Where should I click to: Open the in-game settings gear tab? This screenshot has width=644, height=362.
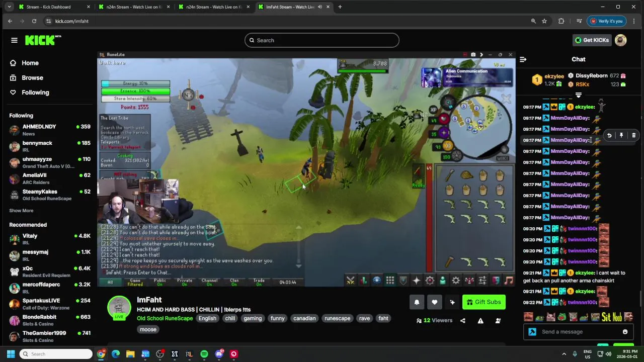coord(456,281)
